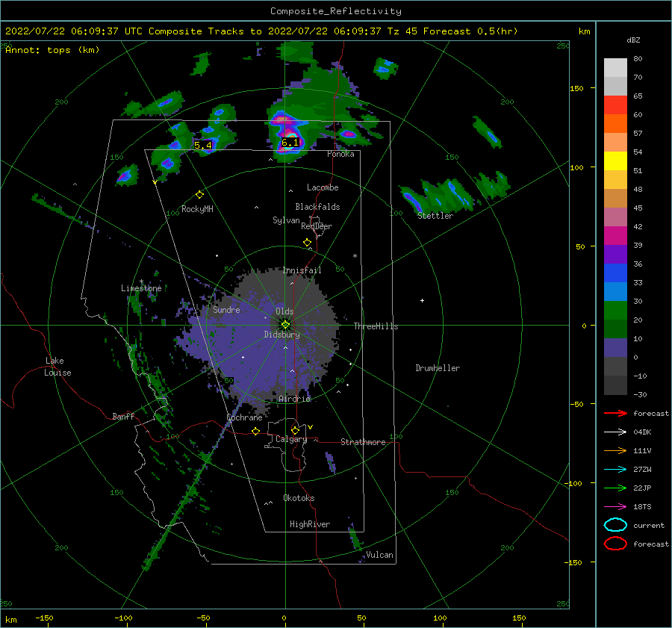Click the radar site marker between Olds and Didsbury
The width and height of the screenshot is (672, 628).
pos(285,325)
